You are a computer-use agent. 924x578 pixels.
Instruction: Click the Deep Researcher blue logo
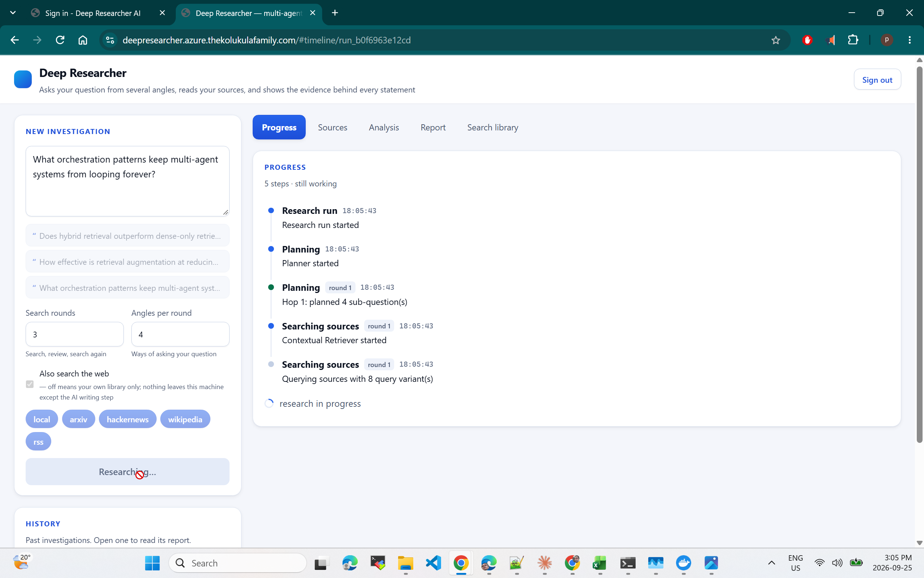pos(23,79)
